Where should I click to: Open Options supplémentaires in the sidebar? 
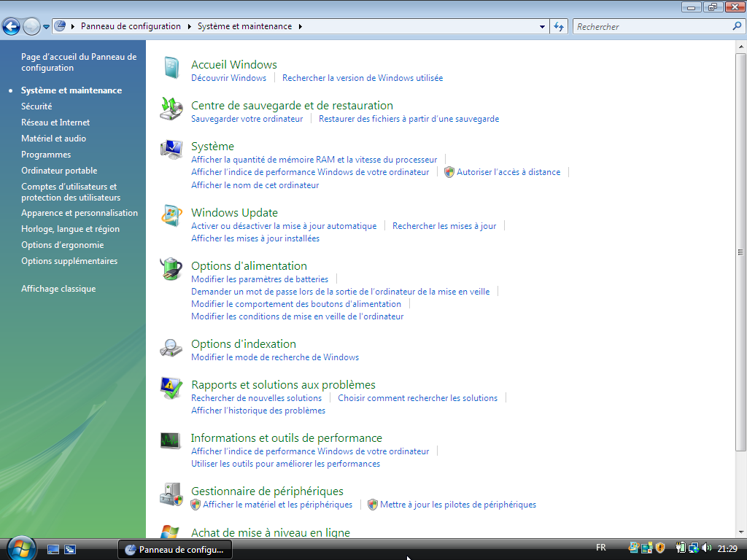(69, 261)
